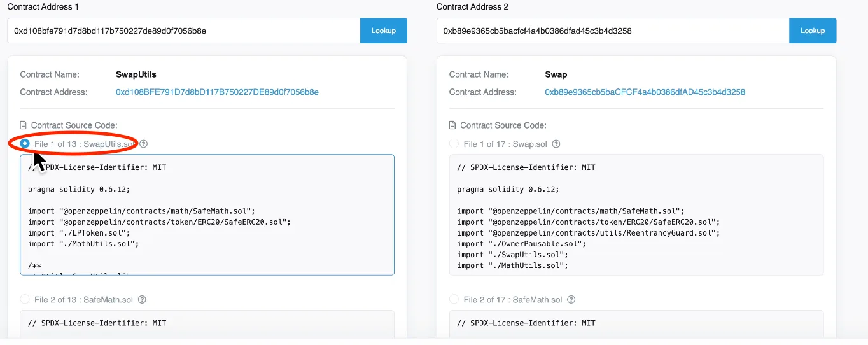Click 'pragma solidity 0.6.12;' in left code box

(79, 189)
